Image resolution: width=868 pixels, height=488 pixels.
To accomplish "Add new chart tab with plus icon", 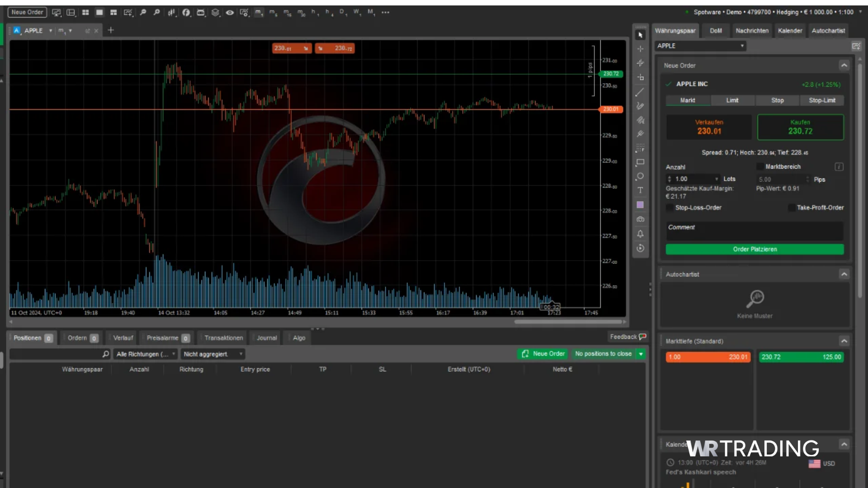I will click(111, 30).
